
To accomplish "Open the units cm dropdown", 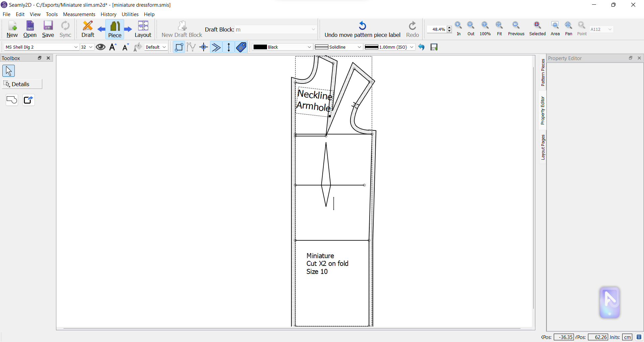I will (627, 337).
